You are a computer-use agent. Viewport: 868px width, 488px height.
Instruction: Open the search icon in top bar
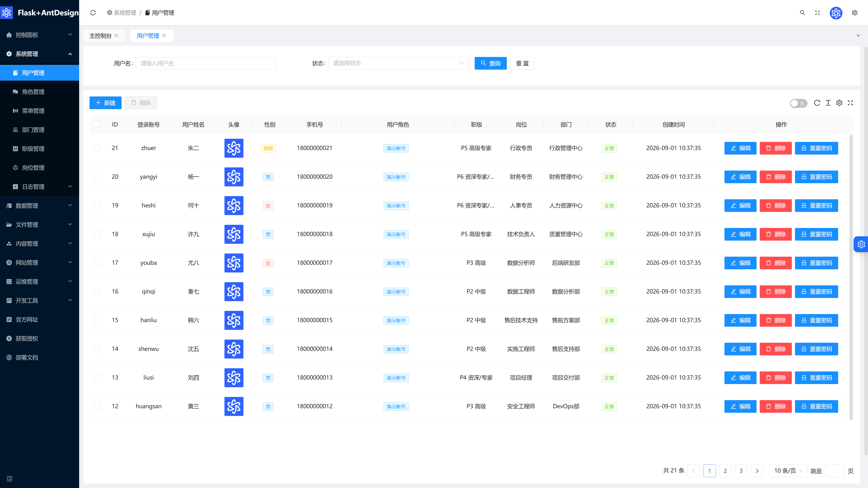(x=802, y=13)
